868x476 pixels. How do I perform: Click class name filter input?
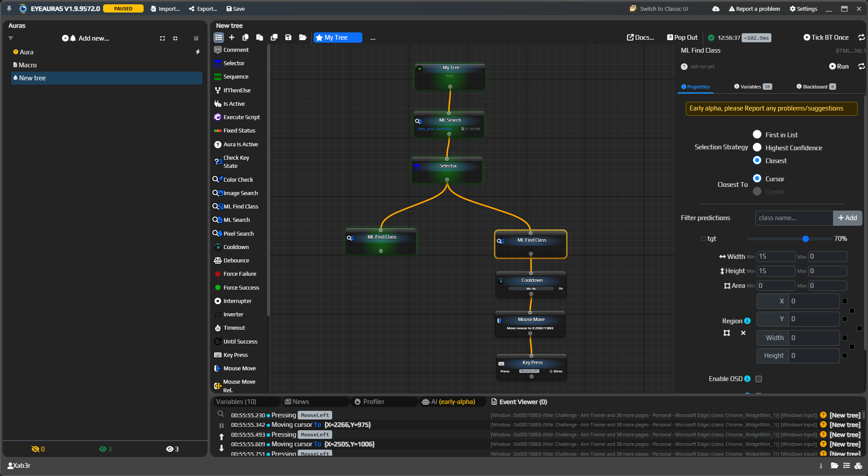794,218
